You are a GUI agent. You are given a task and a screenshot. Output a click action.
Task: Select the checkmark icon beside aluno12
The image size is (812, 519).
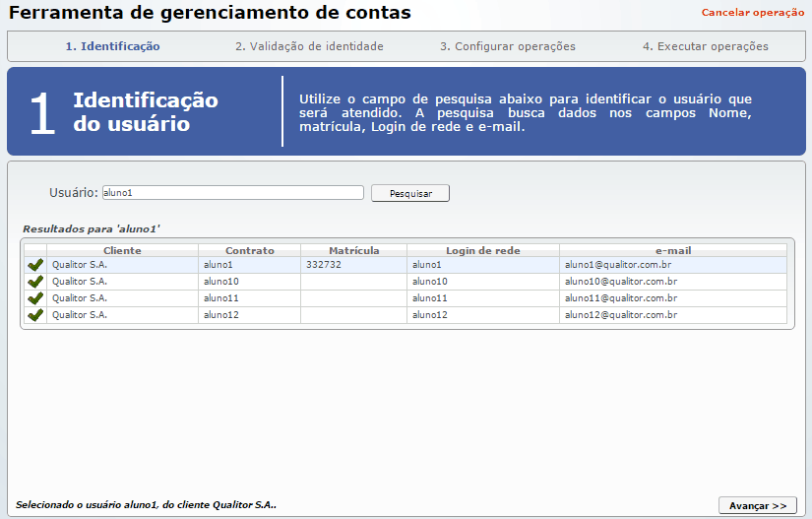click(x=35, y=315)
